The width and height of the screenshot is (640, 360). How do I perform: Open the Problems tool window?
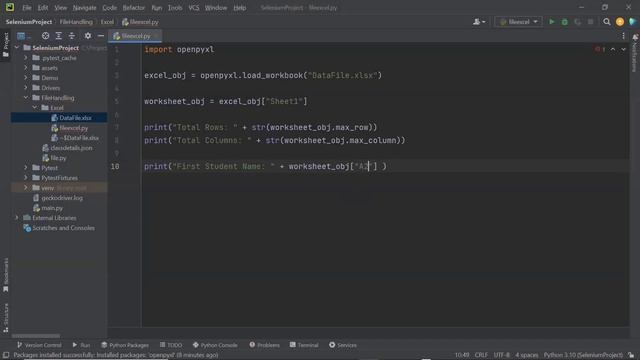[264, 345]
